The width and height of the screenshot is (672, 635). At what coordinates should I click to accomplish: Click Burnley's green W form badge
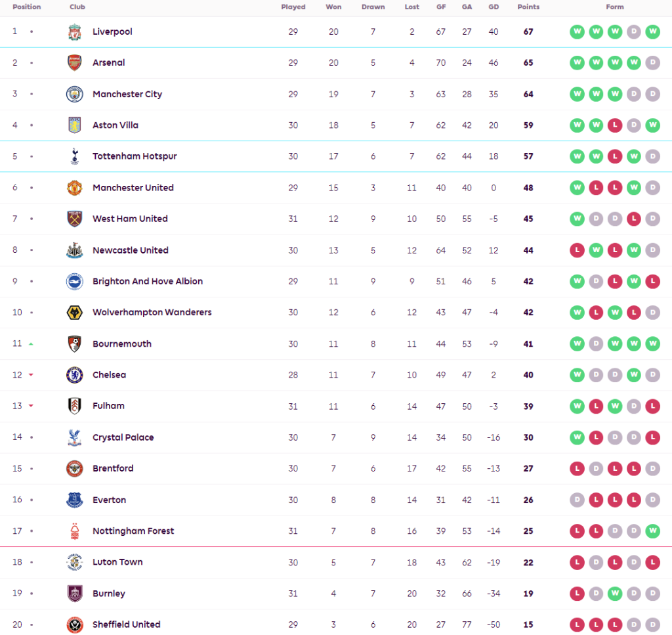pos(615,594)
